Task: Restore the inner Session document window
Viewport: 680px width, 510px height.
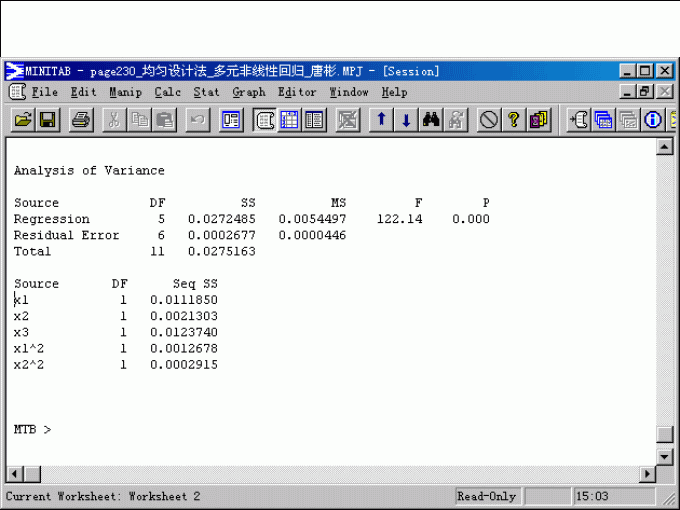Action: click(x=645, y=92)
